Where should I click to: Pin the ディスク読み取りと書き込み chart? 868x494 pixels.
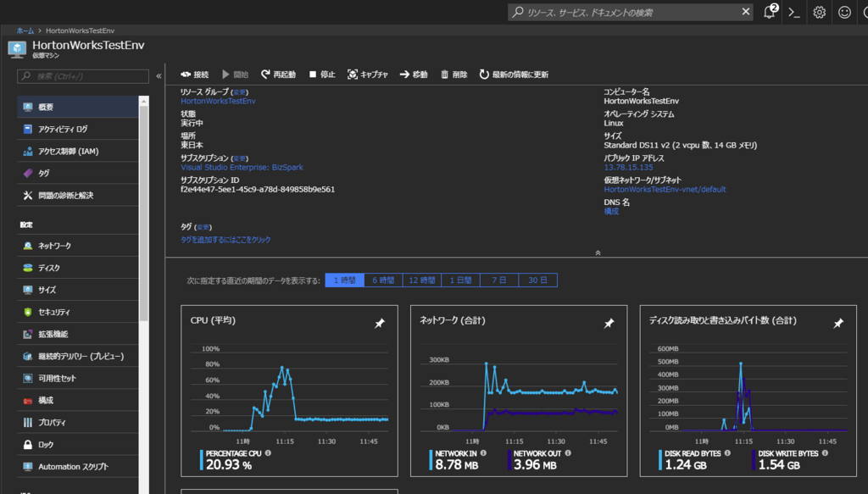coord(838,323)
